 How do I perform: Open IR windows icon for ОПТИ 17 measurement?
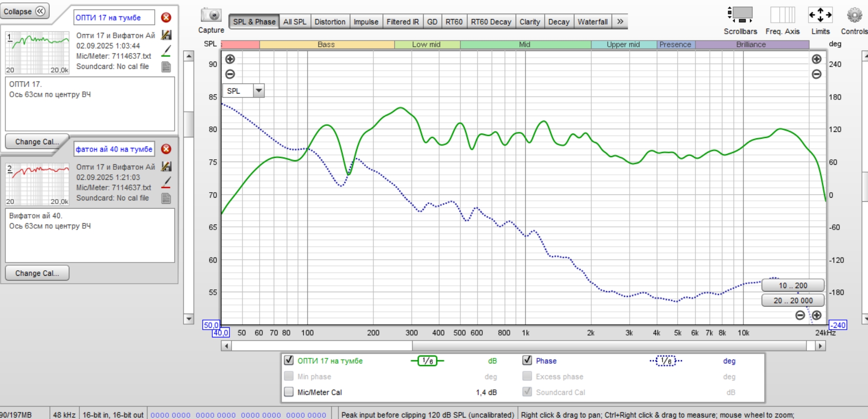(x=166, y=35)
